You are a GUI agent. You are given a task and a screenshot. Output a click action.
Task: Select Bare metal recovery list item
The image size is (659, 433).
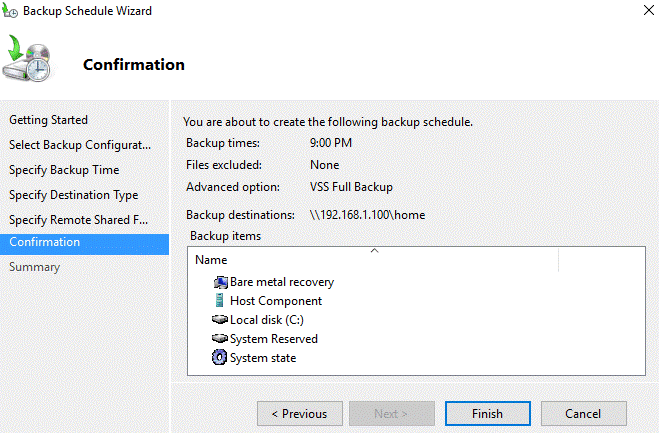point(282,282)
